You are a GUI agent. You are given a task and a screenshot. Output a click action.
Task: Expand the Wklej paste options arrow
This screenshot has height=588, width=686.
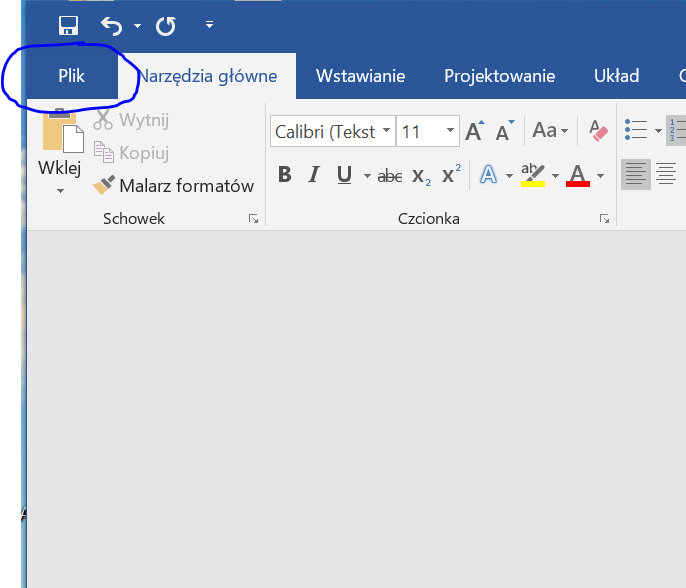pyautogui.click(x=60, y=191)
